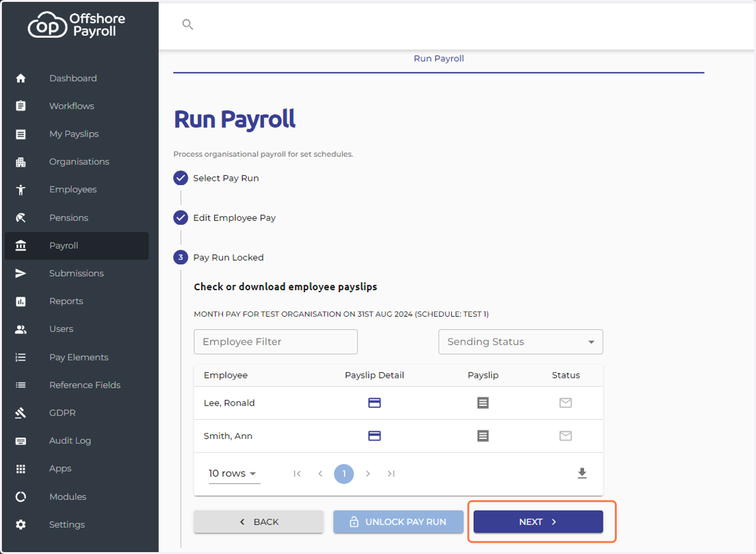Click envelope status icon for Lee, Ronald

pos(566,403)
